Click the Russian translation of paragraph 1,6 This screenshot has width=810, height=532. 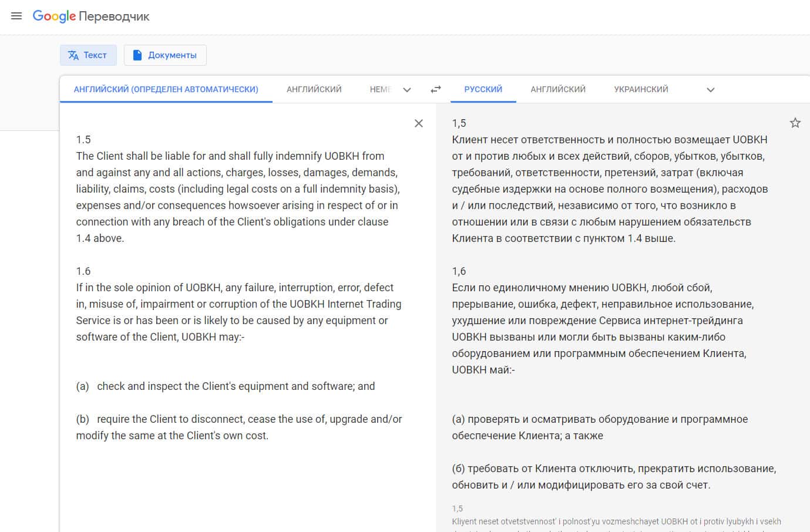599,321
